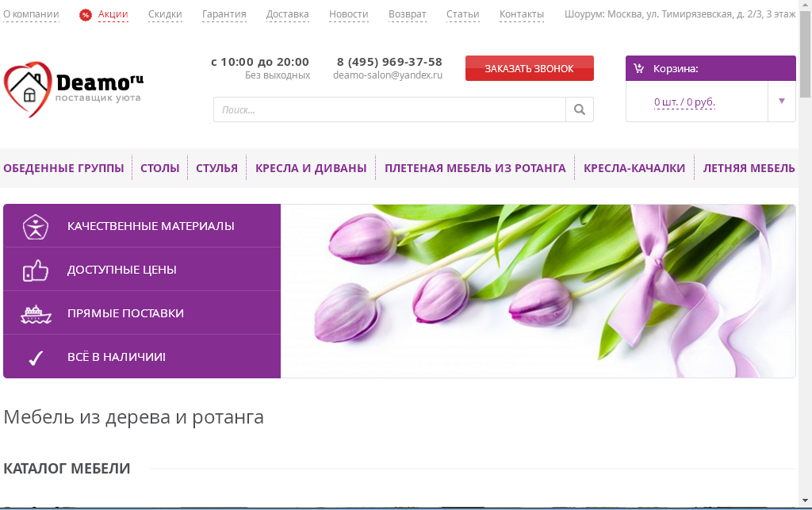Open cart link 0 шт. / 0 руб.
Image resolution: width=812 pixels, height=510 pixels.
tap(684, 102)
